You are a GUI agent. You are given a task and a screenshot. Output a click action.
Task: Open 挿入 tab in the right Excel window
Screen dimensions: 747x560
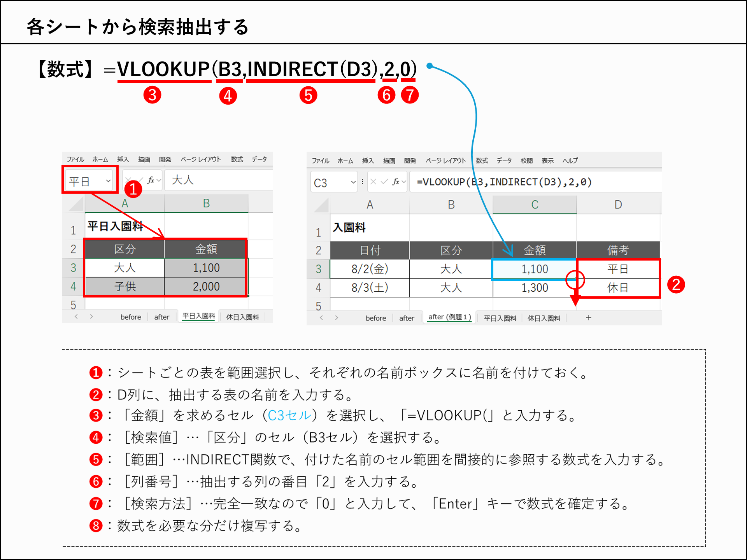click(x=368, y=161)
